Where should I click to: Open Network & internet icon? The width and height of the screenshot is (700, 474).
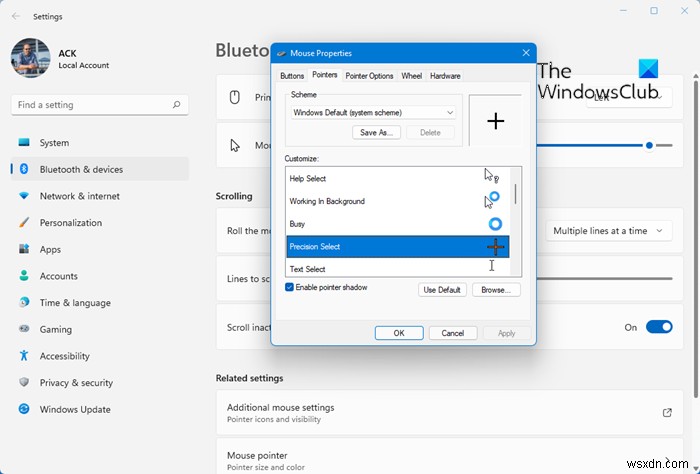[x=24, y=196]
